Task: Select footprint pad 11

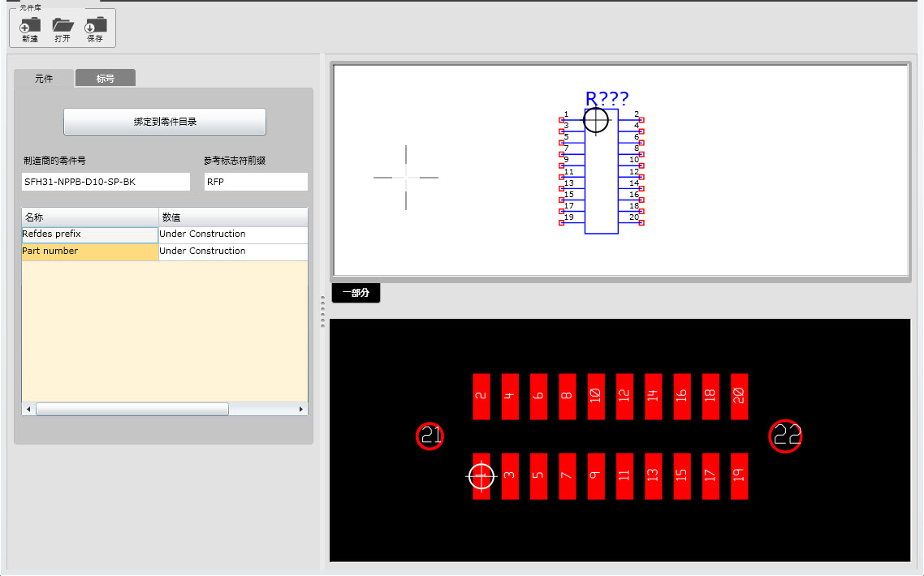Action: pyautogui.click(x=624, y=476)
